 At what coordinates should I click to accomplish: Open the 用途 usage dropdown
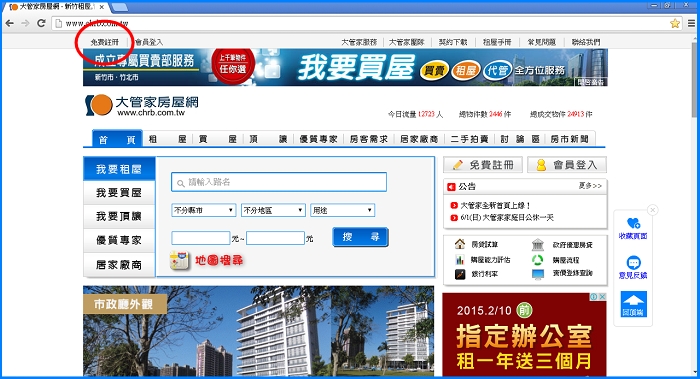pyautogui.click(x=342, y=210)
